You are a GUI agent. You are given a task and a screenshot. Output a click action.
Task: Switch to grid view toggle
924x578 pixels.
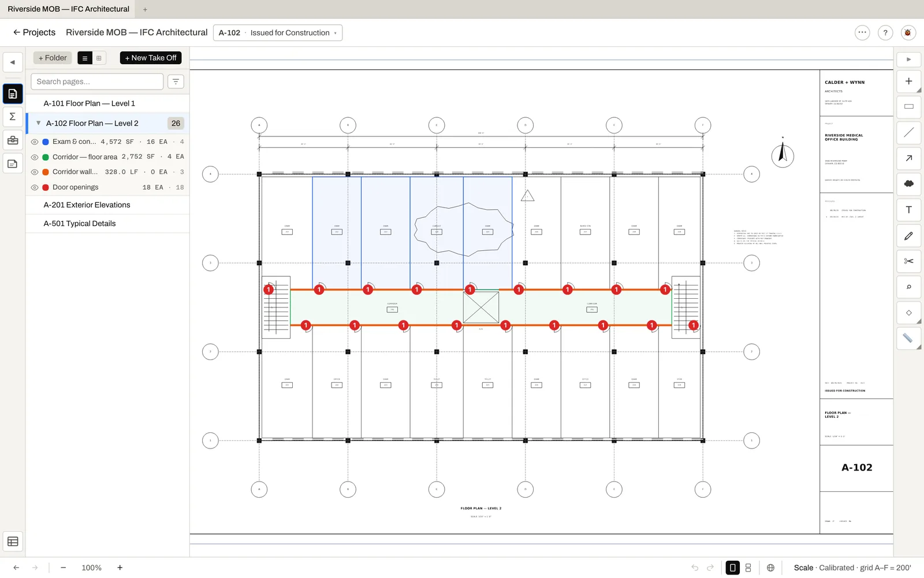[99, 58]
